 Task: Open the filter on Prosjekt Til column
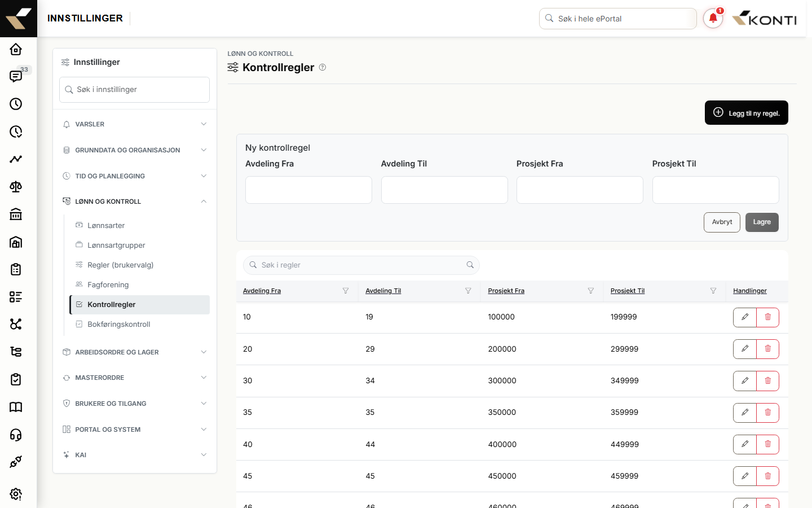click(713, 291)
